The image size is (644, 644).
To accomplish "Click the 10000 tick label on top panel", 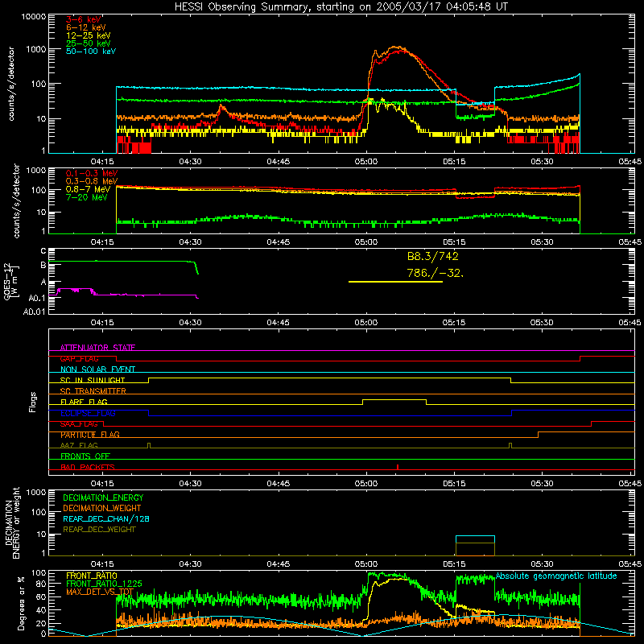I will (x=33, y=17).
